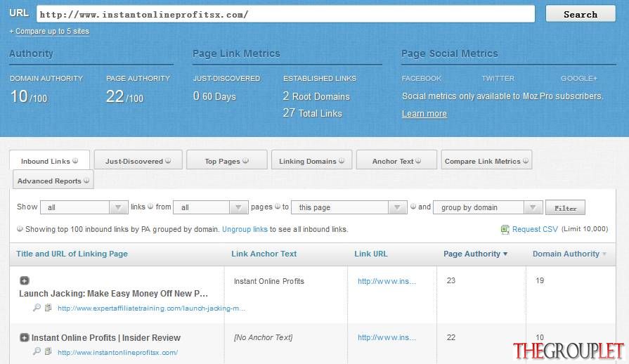Click the Filter button
Image resolution: width=629 pixels, height=364 pixels.
pyautogui.click(x=565, y=208)
